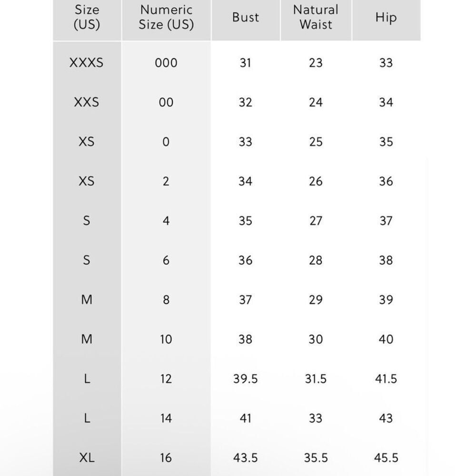Select the Numeric Size (US) header
Image resolution: width=476 pixels, height=476 pixels.
[x=166, y=17]
